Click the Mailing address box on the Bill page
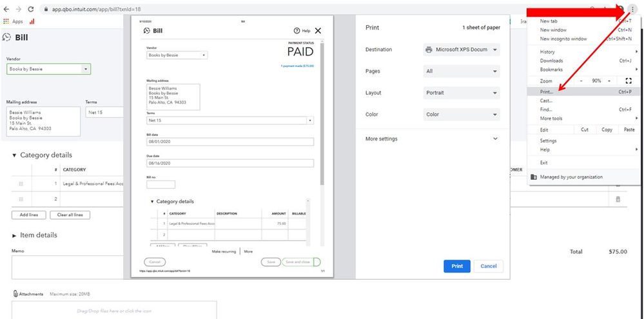 pyautogui.click(x=44, y=122)
